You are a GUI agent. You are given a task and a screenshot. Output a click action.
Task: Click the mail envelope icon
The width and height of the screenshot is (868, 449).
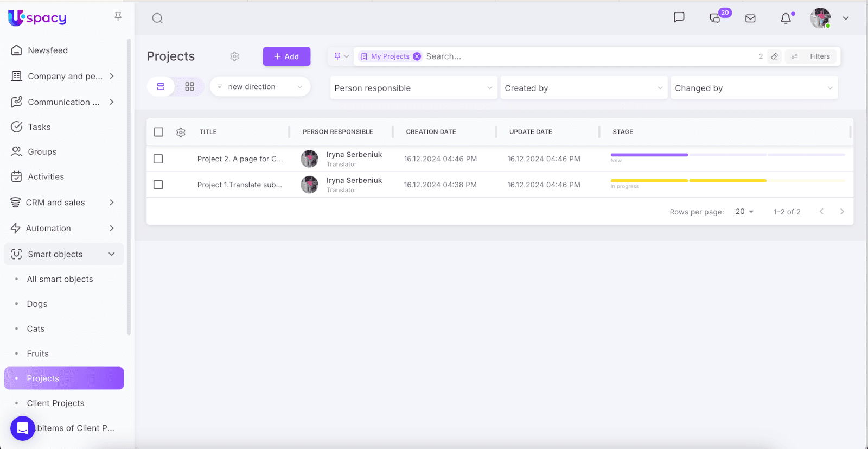750,18
